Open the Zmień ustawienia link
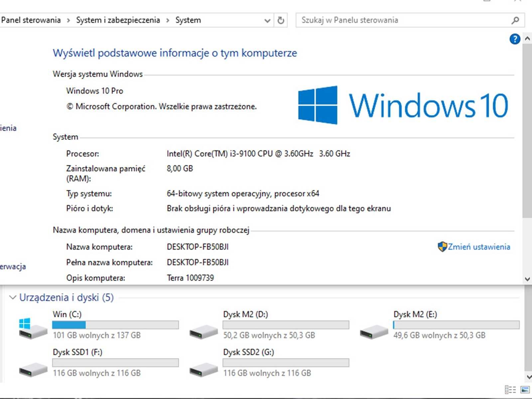Screen dimensions: 532x399 click(x=479, y=247)
